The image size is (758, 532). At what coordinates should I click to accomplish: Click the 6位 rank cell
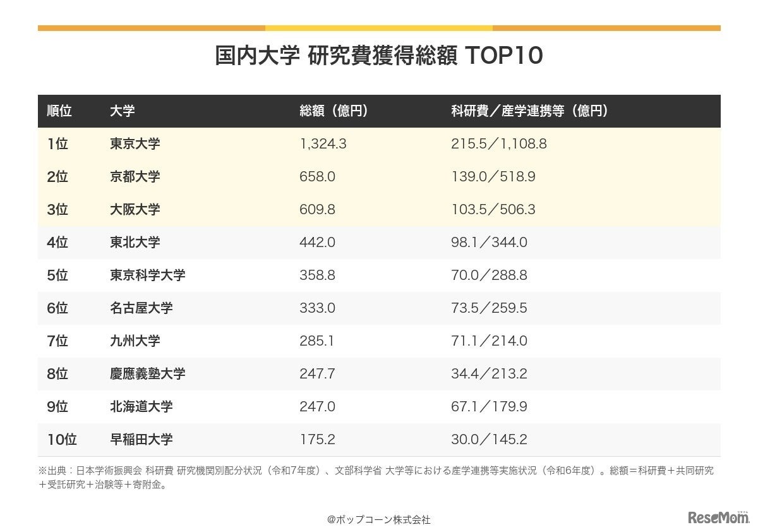[x=57, y=308]
